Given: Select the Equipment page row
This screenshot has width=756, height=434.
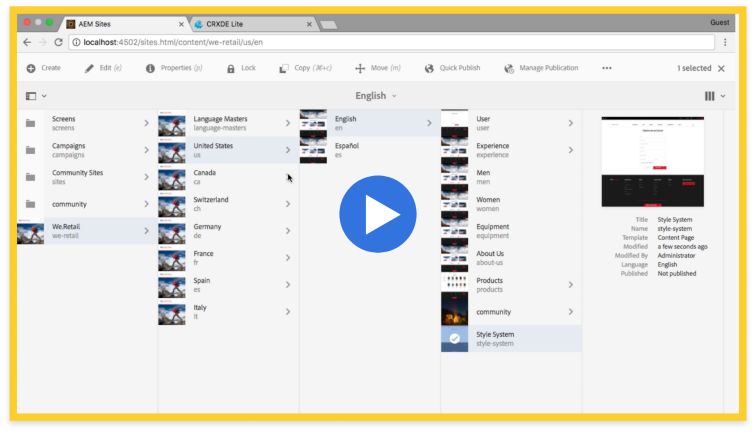Looking at the screenshot, I should coord(511,231).
